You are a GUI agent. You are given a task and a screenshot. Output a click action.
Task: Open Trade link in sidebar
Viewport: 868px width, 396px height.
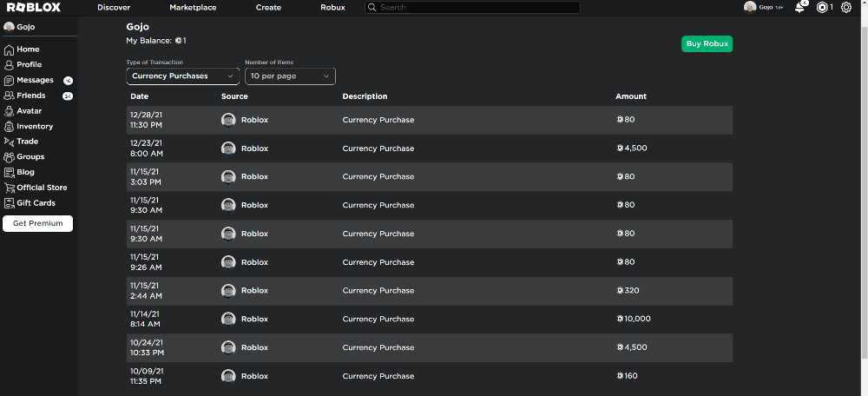pyautogui.click(x=27, y=142)
